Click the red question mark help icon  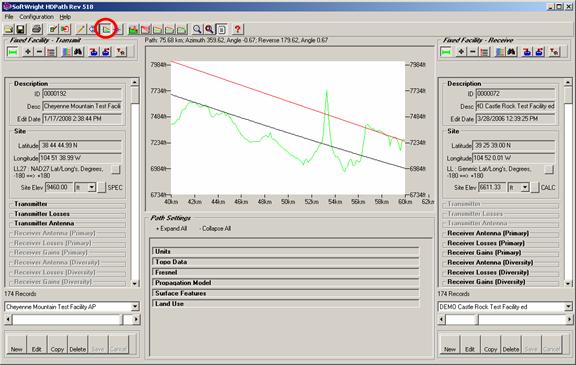(238, 29)
